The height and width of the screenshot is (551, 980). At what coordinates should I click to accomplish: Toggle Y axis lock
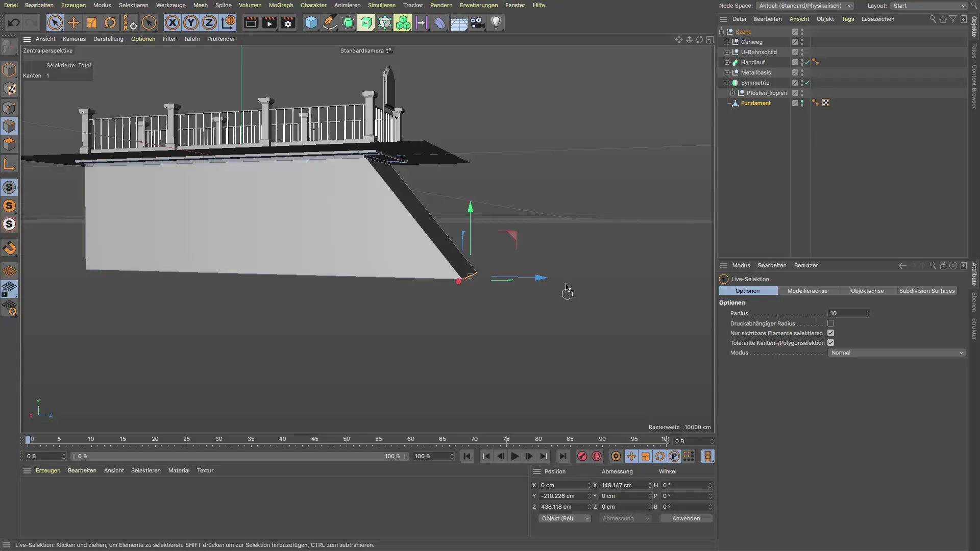point(191,22)
